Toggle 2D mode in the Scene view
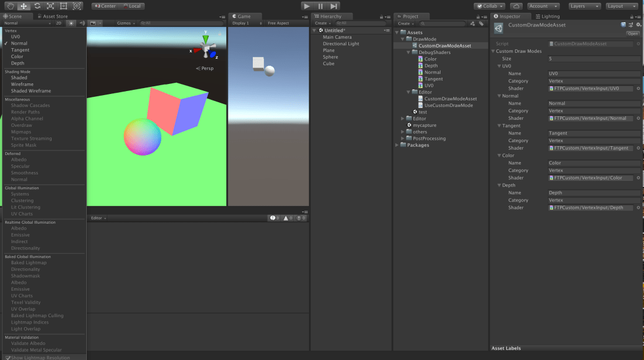 [x=59, y=22]
